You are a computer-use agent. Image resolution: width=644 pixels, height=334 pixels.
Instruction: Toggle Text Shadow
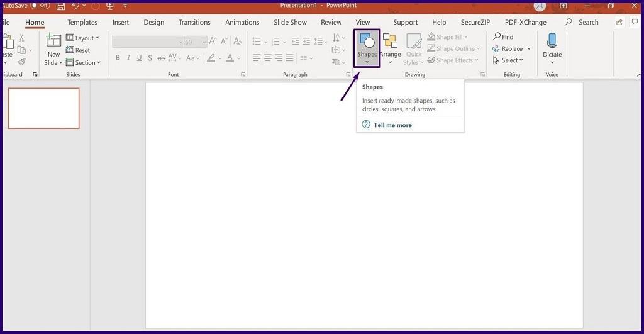click(x=150, y=58)
